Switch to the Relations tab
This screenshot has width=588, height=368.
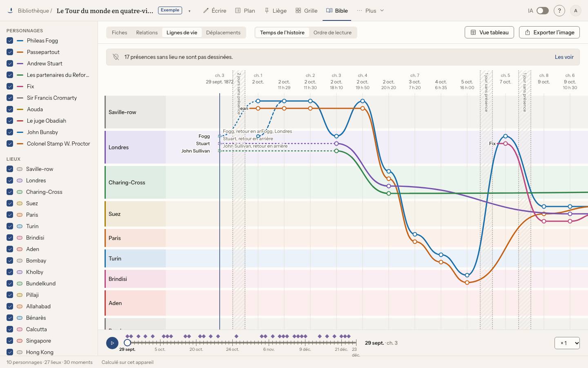pyautogui.click(x=147, y=33)
